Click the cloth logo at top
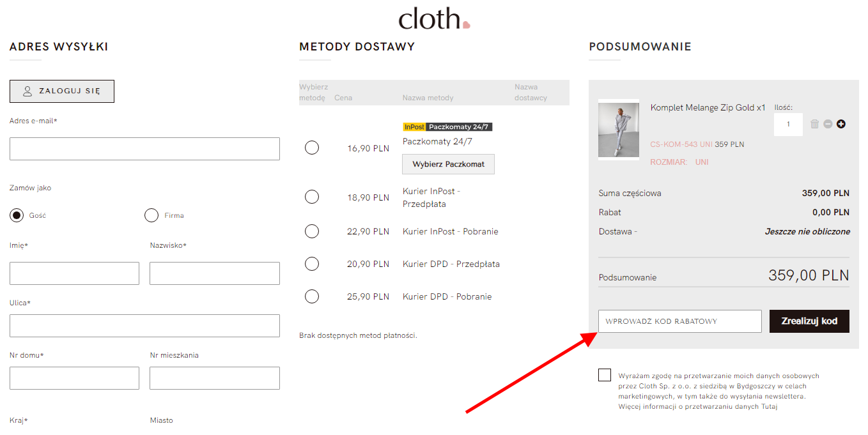 (434, 18)
